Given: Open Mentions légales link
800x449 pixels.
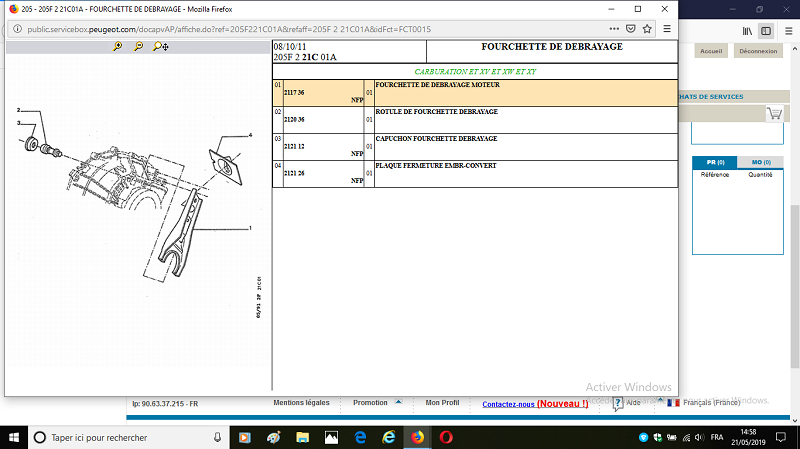Looking at the screenshot, I should (301, 403).
